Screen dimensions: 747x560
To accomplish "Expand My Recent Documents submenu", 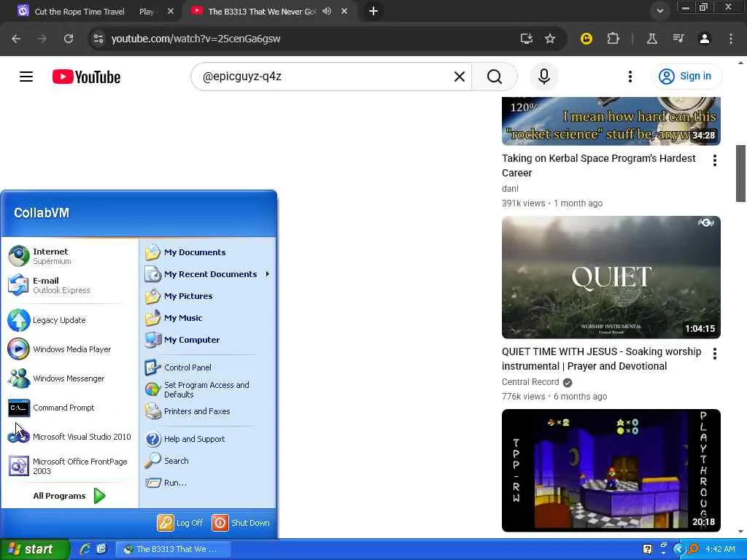I will (207, 274).
